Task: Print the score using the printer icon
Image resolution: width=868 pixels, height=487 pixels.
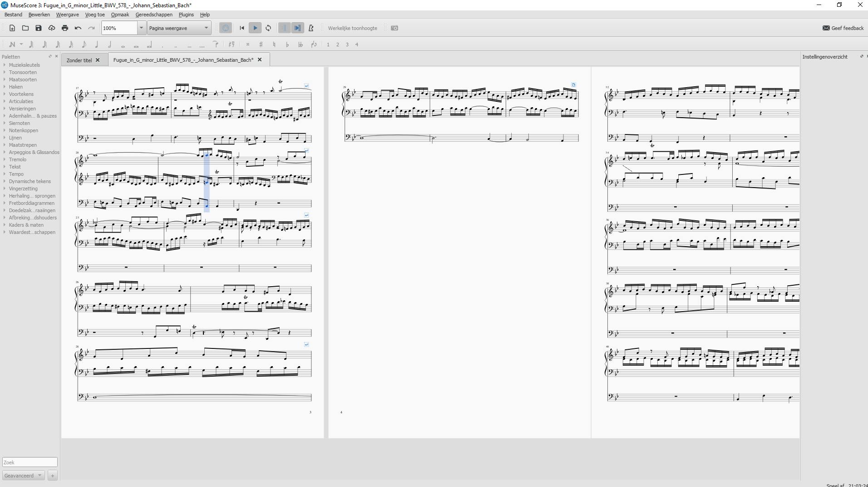Action: 65,28
